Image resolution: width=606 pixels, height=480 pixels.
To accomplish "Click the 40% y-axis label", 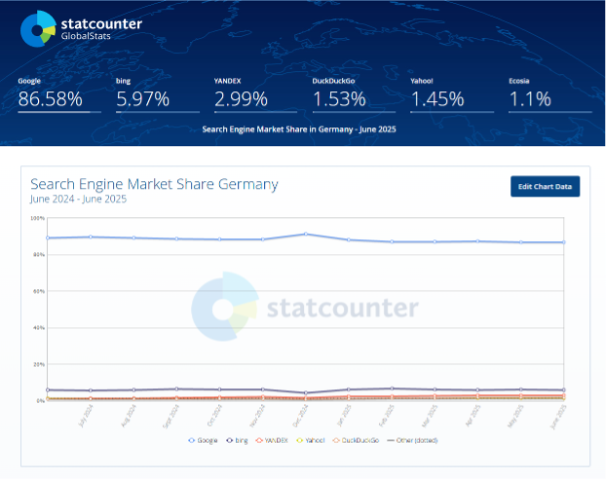I will [39, 328].
